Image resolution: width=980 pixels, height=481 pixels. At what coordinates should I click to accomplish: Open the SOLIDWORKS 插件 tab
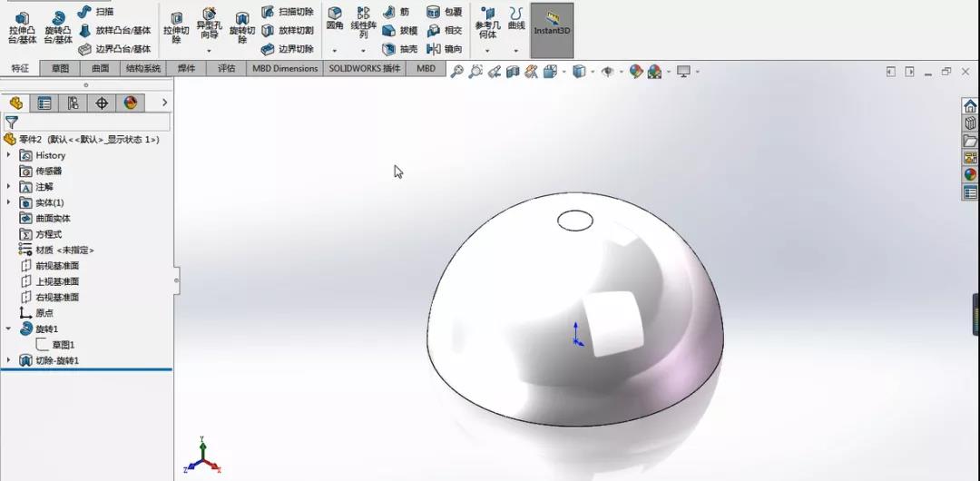365,69
